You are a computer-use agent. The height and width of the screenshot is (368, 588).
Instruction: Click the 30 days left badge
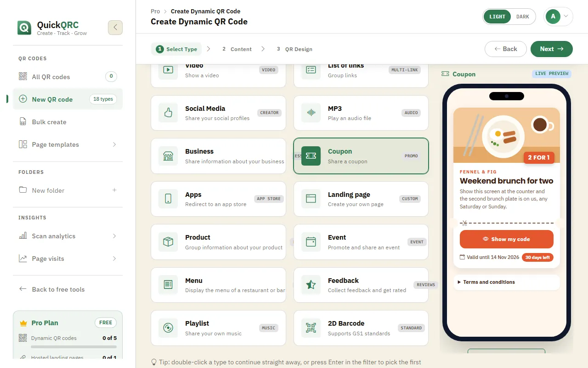tap(537, 257)
